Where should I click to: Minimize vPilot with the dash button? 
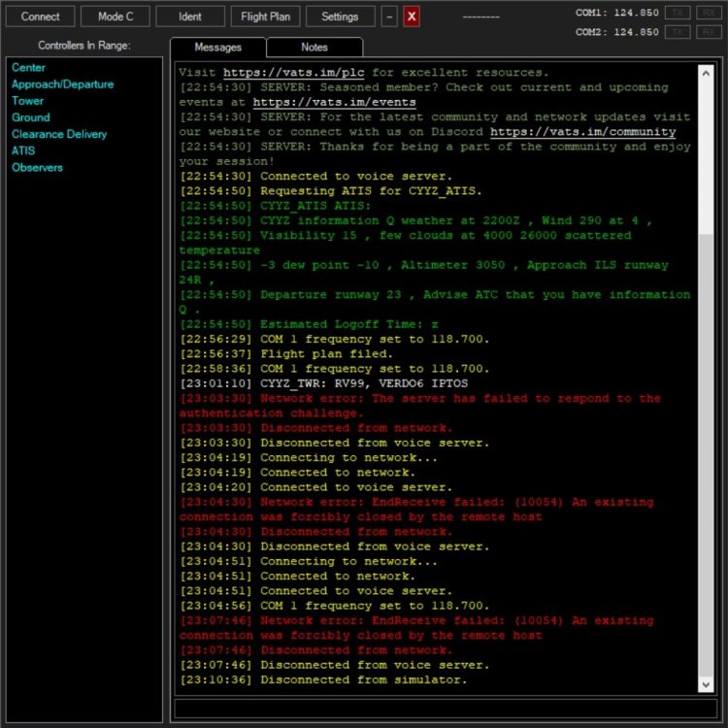tap(389, 17)
